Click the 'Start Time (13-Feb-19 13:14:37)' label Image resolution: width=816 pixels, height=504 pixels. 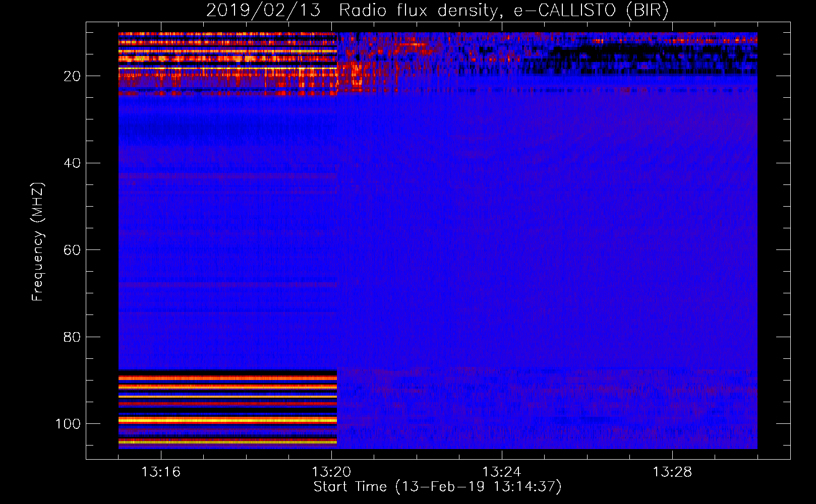tap(437, 487)
